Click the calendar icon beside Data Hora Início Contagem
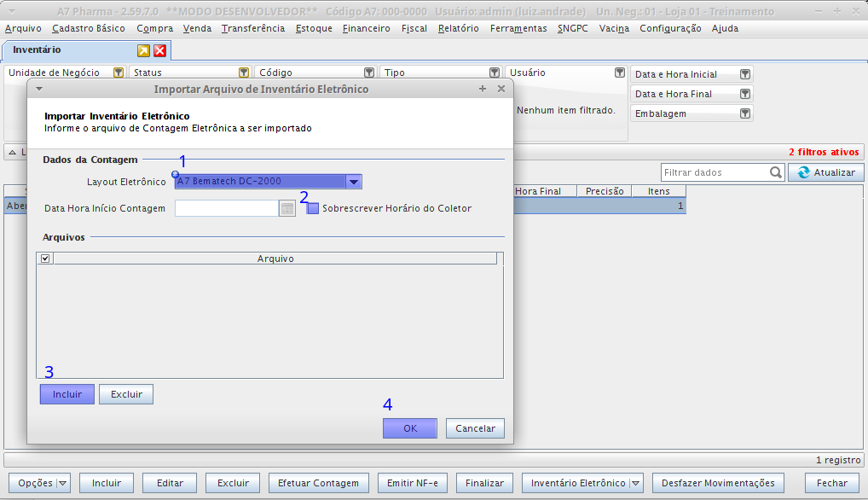The height and width of the screenshot is (500, 868). pyautogui.click(x=287, y=208)
